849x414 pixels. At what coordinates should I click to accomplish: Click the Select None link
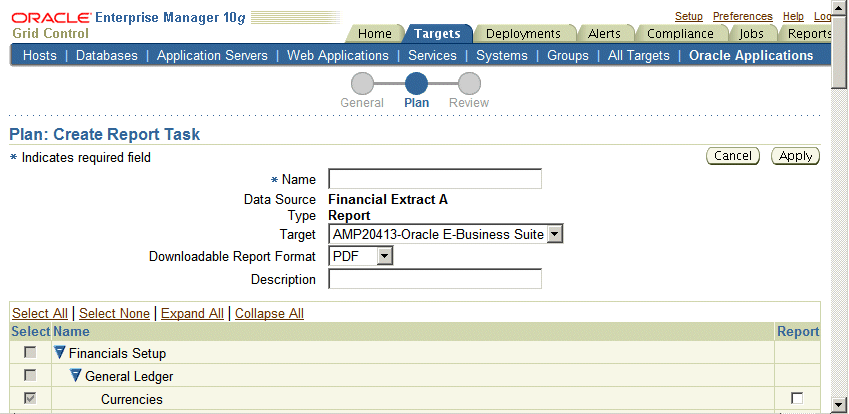point(114,313)
